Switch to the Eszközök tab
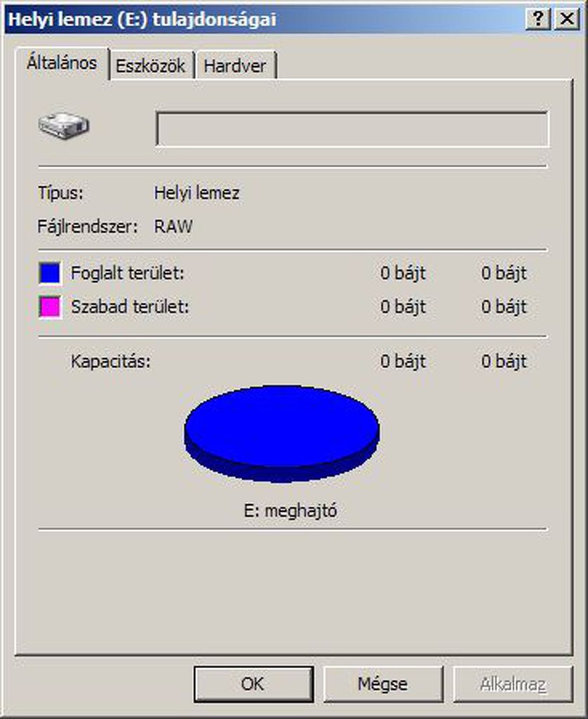 tap(151, 66)
